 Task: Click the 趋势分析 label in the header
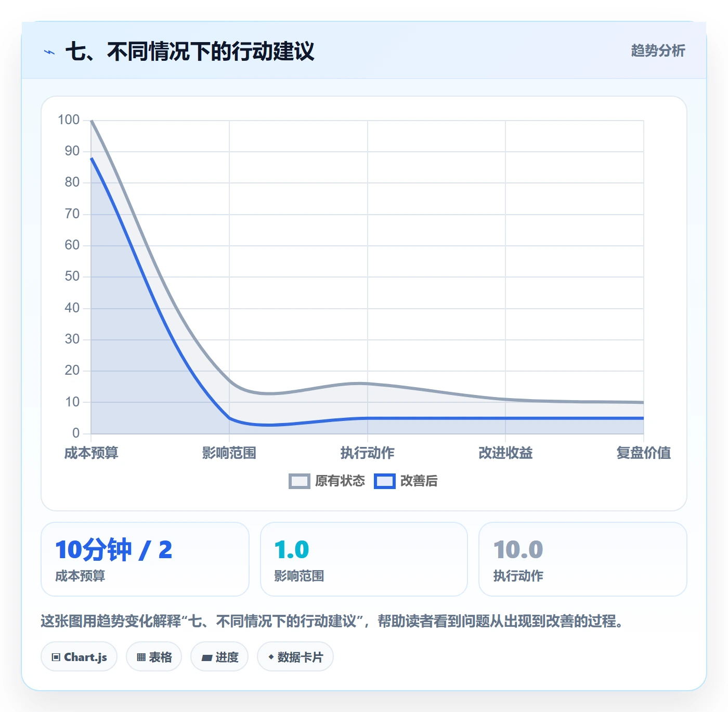pyautogui.click(x=658, y=51)
